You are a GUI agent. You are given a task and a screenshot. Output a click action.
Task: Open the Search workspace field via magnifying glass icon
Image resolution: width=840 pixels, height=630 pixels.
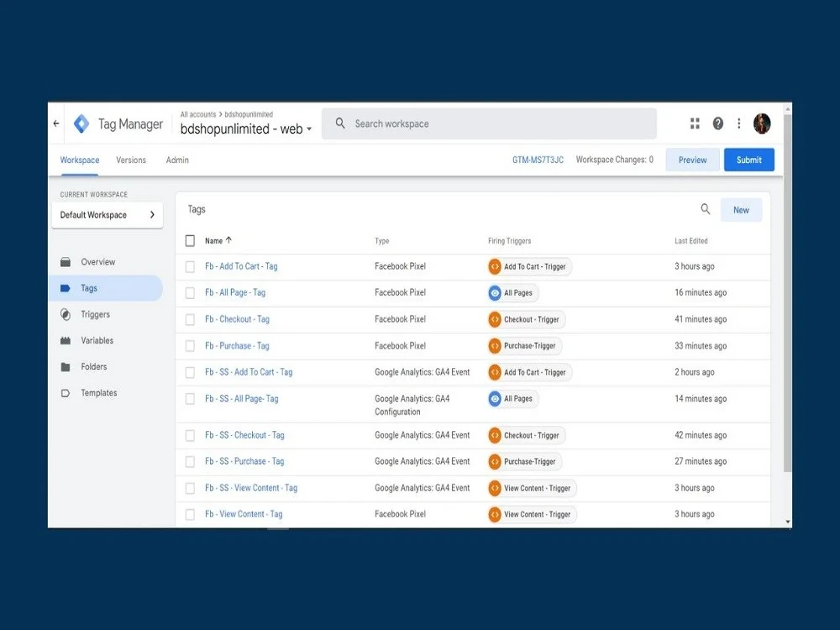pyautogui.click(x=339, y=123)
